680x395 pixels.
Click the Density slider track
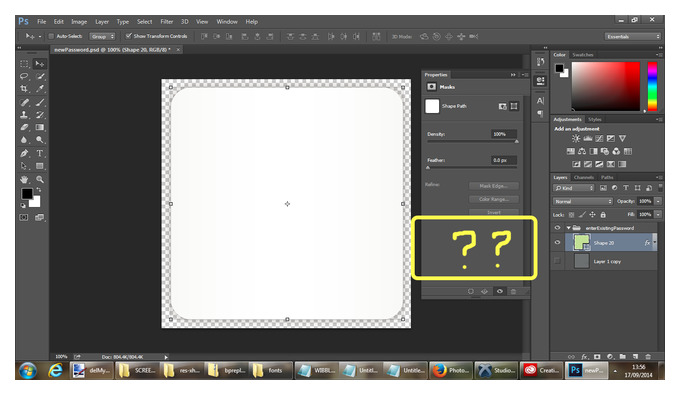pyautogui.click(x=472, y=141)
